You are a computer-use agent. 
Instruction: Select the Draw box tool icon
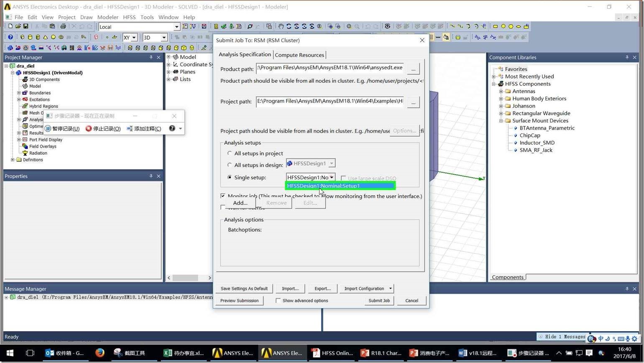23,37
